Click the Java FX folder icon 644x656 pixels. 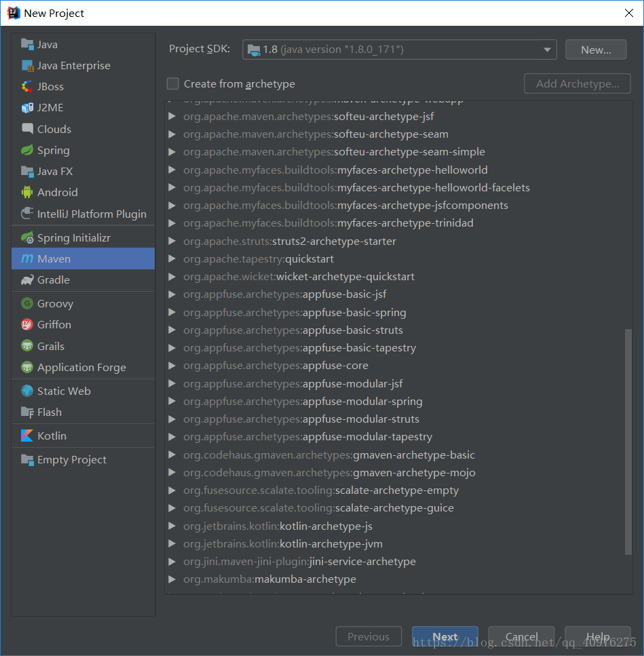click(27, 171)
